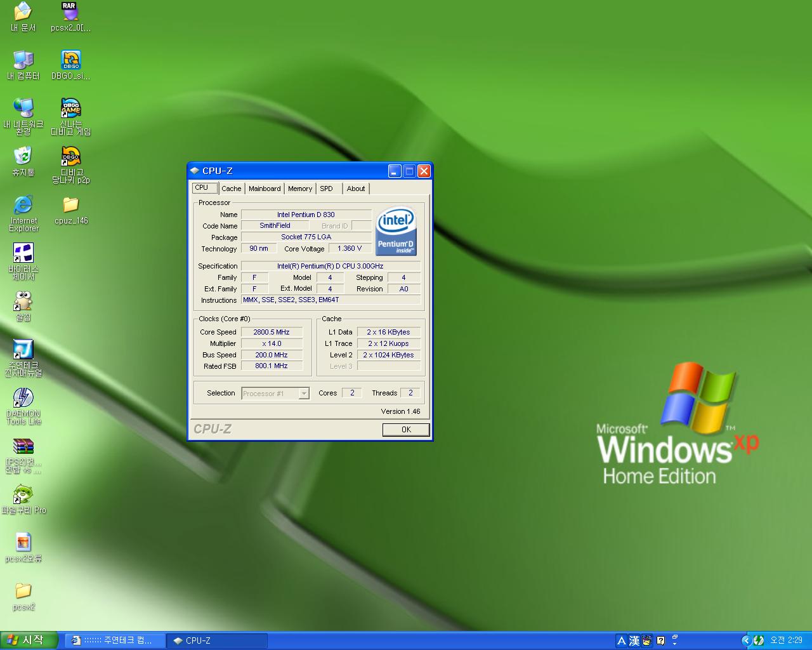The image size is (812, 650).
Task: Expand the Processor #1 selection dropdown
Action: (x=304, y=394)
